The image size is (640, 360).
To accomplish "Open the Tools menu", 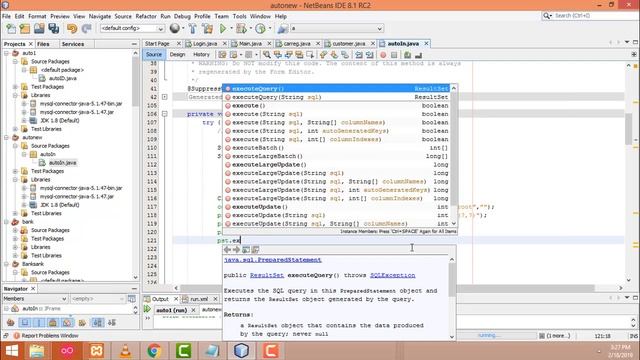I will (239, 16).
